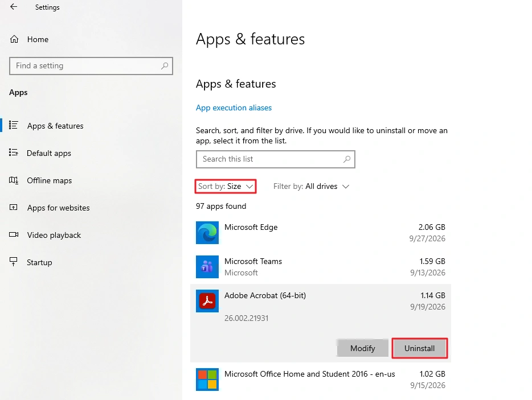Focus the Search this list field
This screenshot has width=532, height=400.
tap(276, 159)
